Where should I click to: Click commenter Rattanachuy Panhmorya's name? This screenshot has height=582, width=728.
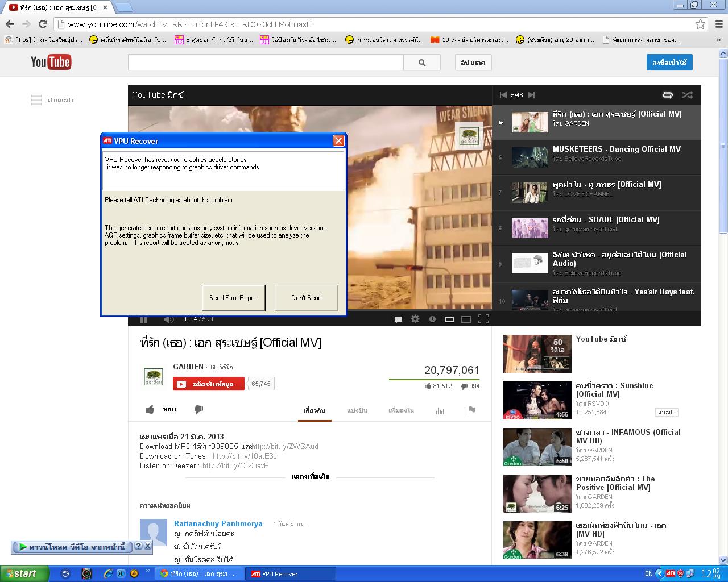(218, 523)
